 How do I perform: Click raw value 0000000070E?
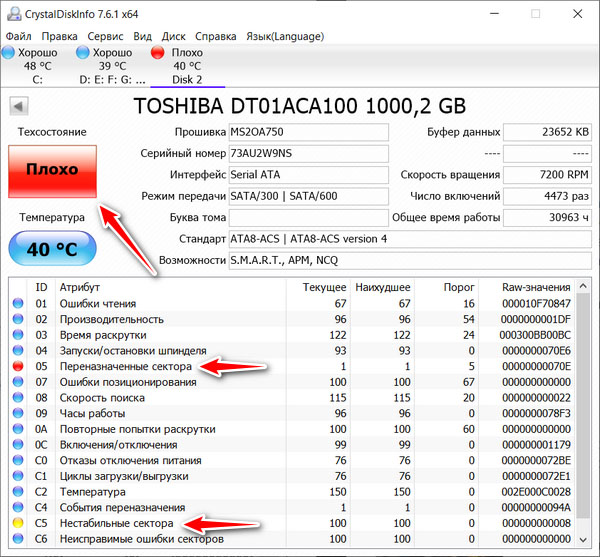coord(536,366)
